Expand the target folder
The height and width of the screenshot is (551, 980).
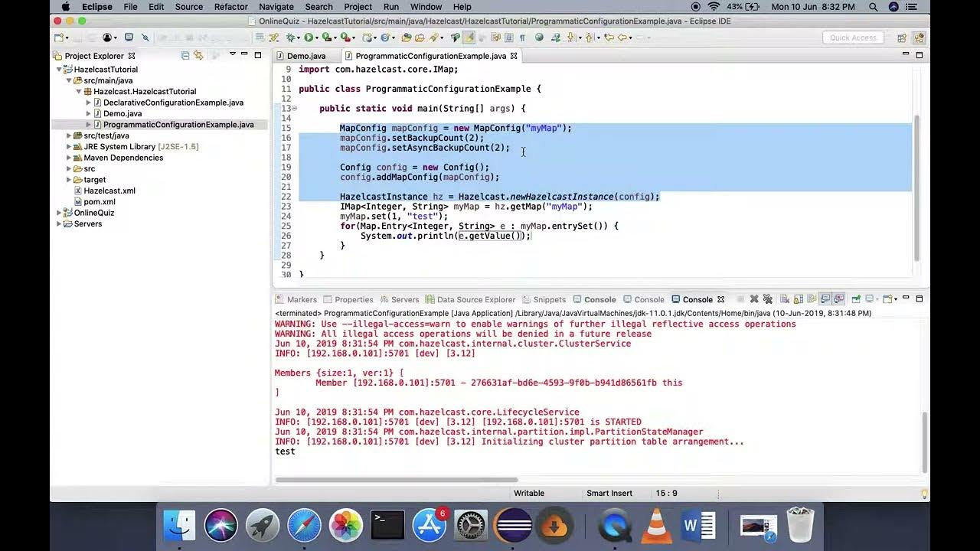pyautogui.click(x=69, y=180)
